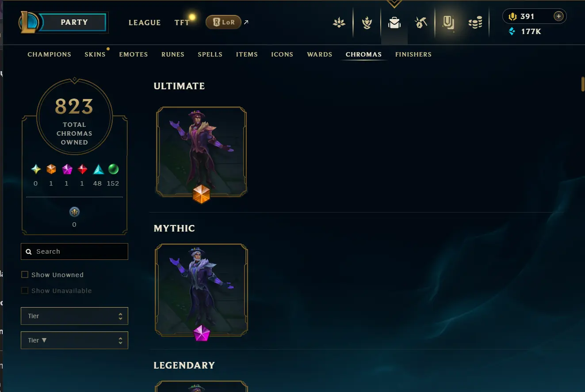Expand the first Tier dropdown
Viewport: 585px width, 392px height.
74,316
